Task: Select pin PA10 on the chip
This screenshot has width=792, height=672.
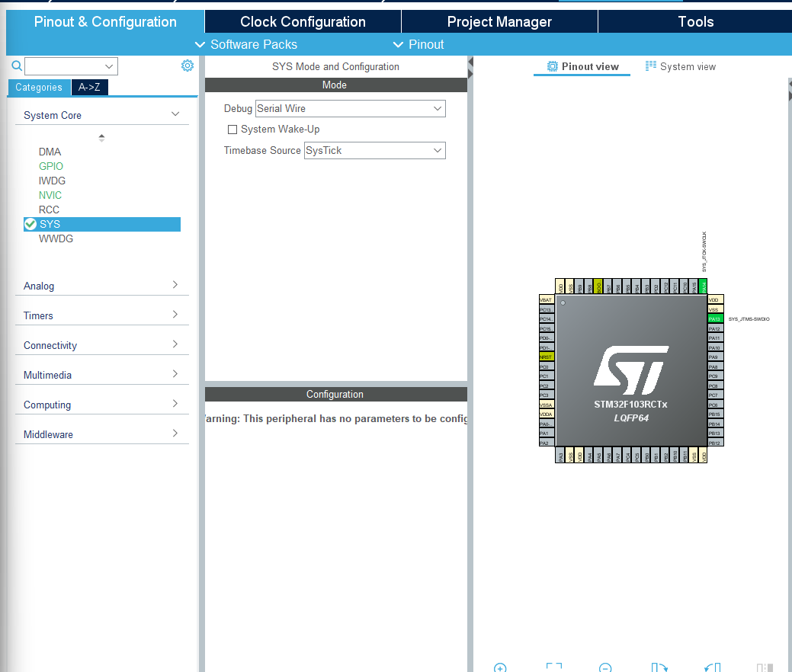Action: [x=715, y=348]
